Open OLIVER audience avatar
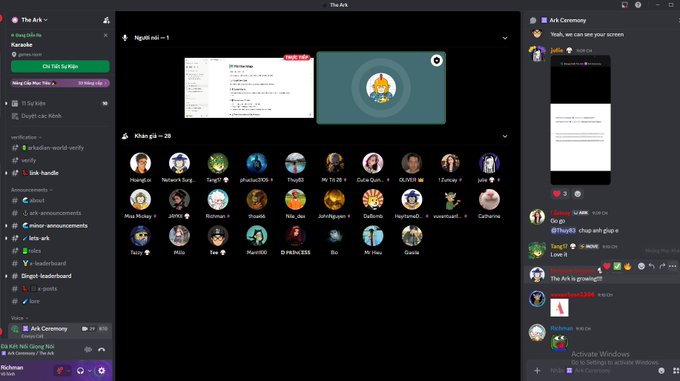This screenshot has width=680, height=381. [412, 163]
